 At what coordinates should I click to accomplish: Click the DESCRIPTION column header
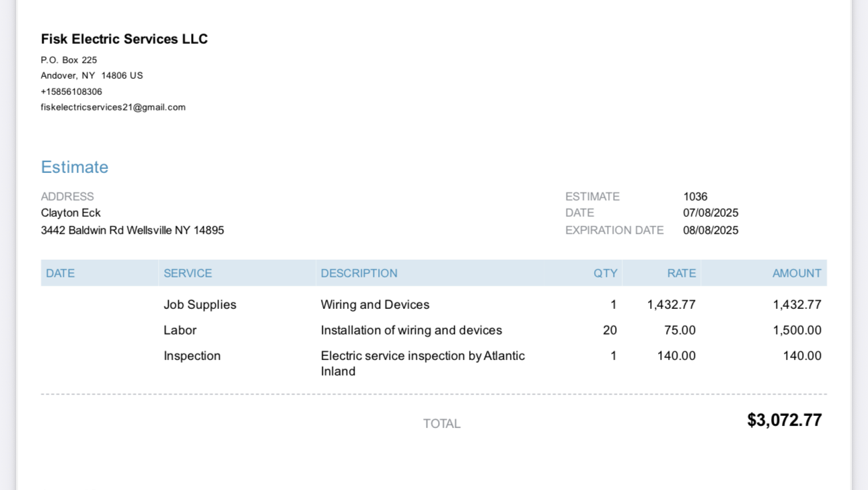(x=359, y=273)
